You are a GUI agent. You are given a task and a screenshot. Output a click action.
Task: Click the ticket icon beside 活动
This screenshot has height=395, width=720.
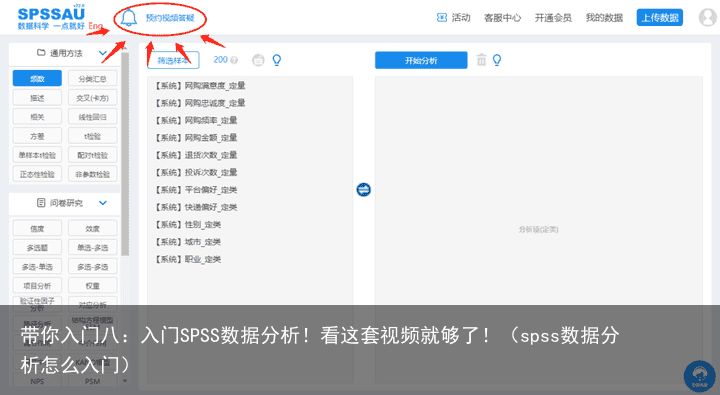tap(441, 18)
